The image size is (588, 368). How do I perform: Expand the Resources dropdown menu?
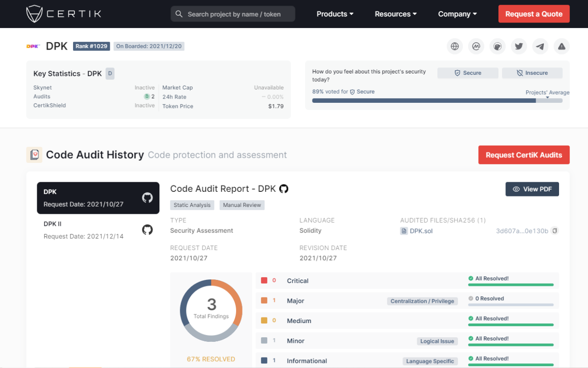[396, 14]
